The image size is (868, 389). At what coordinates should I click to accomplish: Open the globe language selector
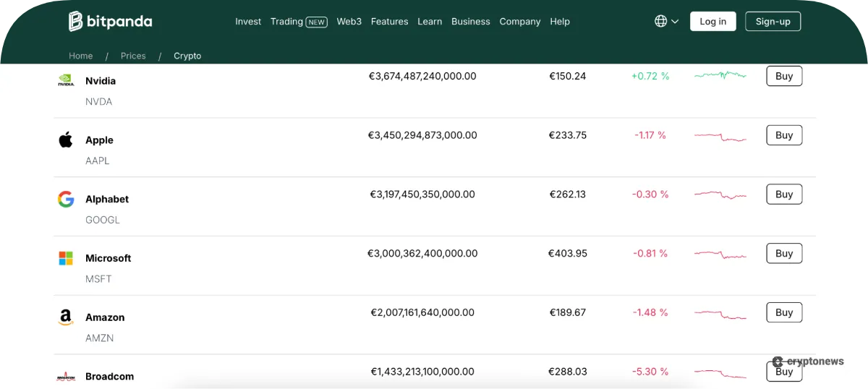pyautogui.click(x=666, y=22)
